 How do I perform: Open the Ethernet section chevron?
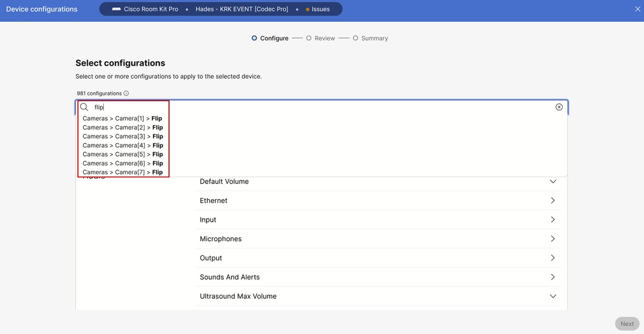553,201
